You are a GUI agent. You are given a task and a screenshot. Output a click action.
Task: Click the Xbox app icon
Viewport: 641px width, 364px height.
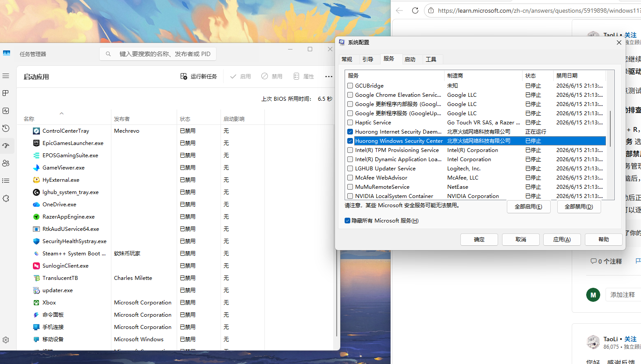pos(36,303)
